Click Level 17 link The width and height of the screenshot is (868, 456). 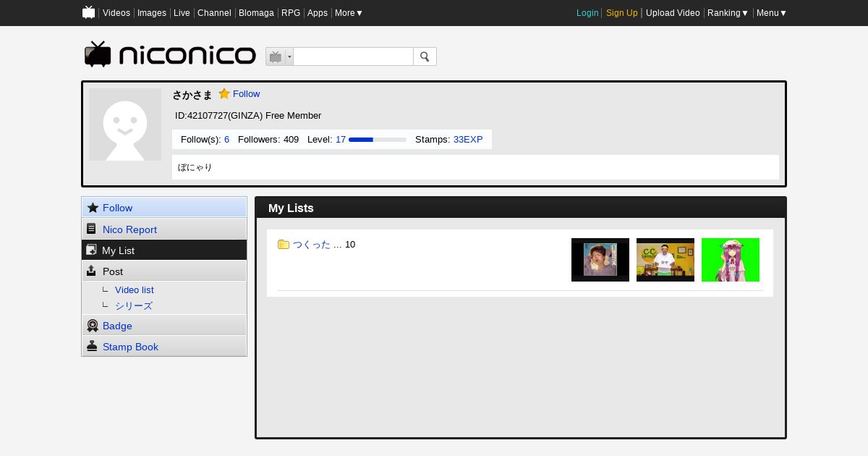point(341,139)
